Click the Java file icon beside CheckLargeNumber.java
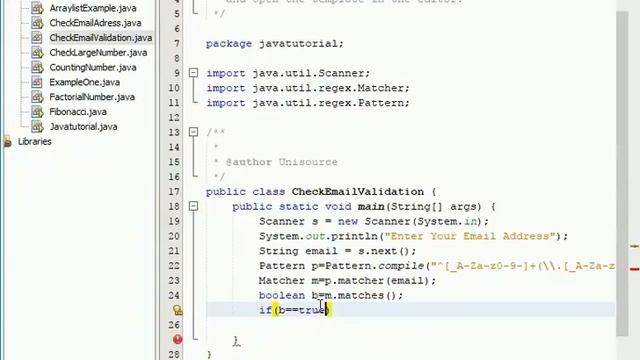 [37, 53]
